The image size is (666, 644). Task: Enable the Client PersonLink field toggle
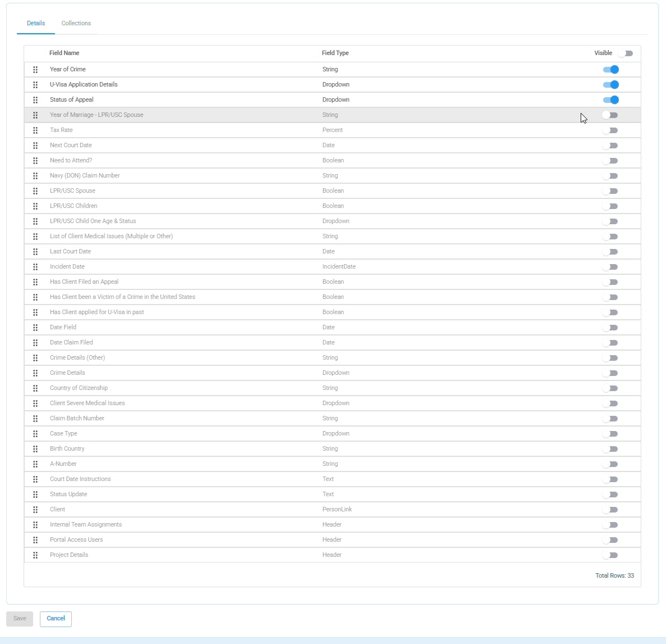[610, 510]
